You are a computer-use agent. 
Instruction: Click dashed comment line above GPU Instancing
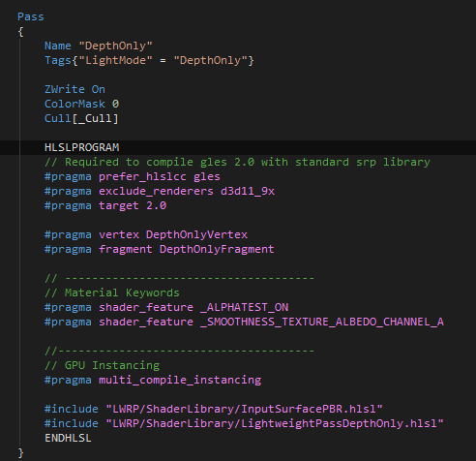click(179, 351)
